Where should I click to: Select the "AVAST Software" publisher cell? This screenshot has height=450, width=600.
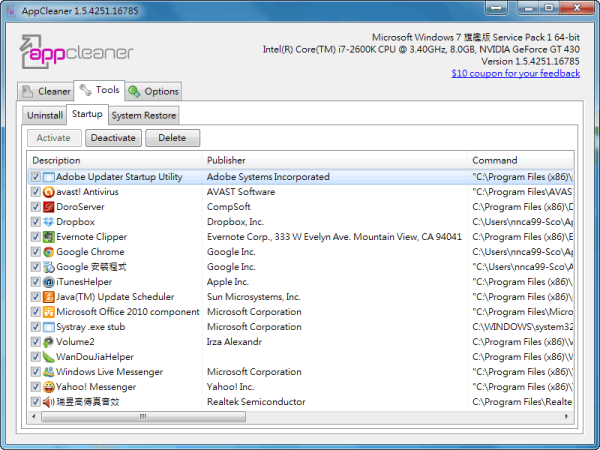click(241, 192)
